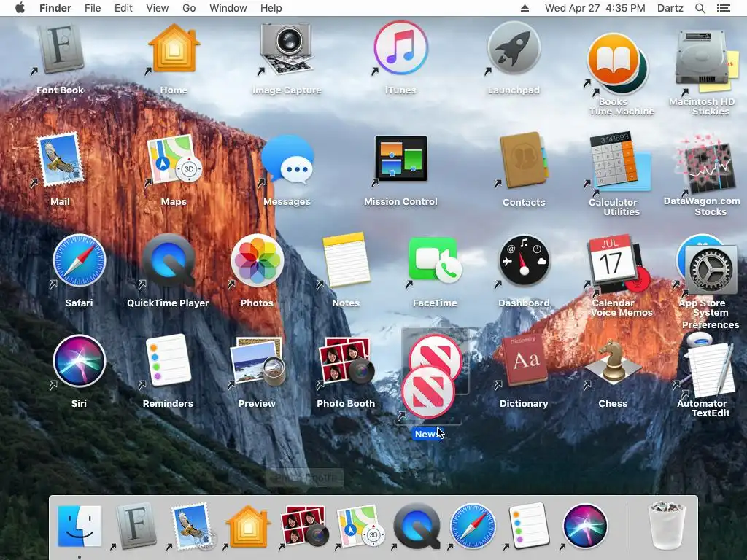Open the Preview desktop icon
This screenshot has height=560, width=747.
[258, 361]
